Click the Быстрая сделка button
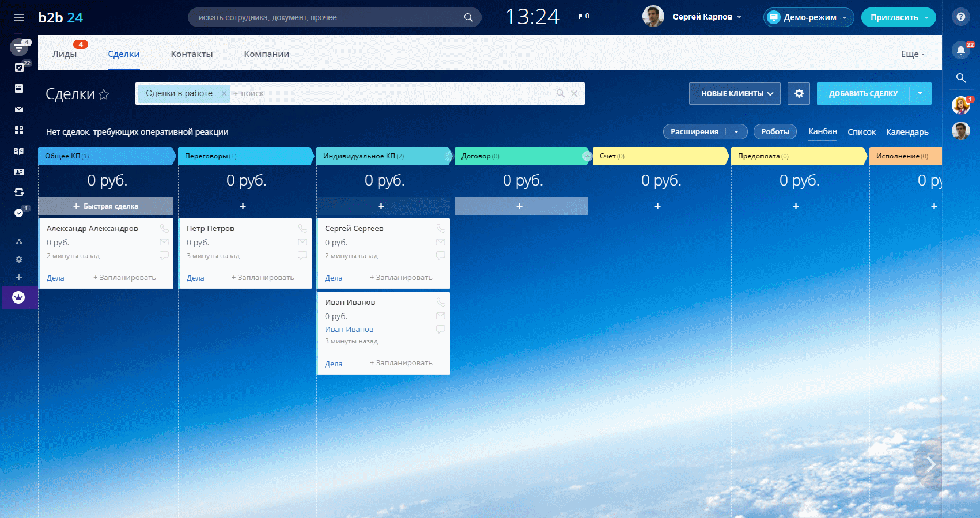 pos(105,206)
